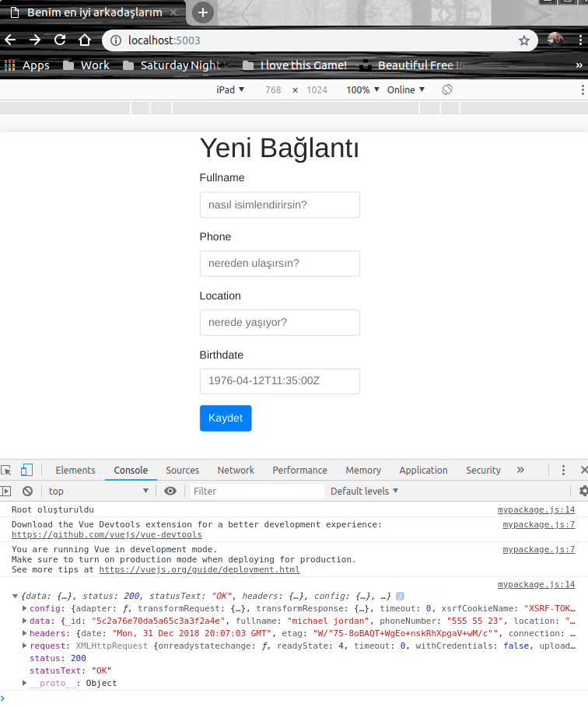This screenshot has width=588, height=707.
Task: Show the console sidebar toggle
Action: pos(6,491)
